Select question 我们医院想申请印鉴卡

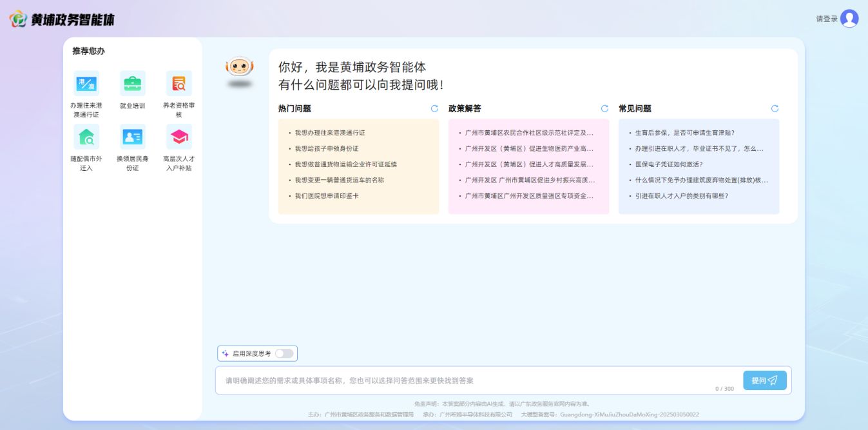[x=327, y=196]
